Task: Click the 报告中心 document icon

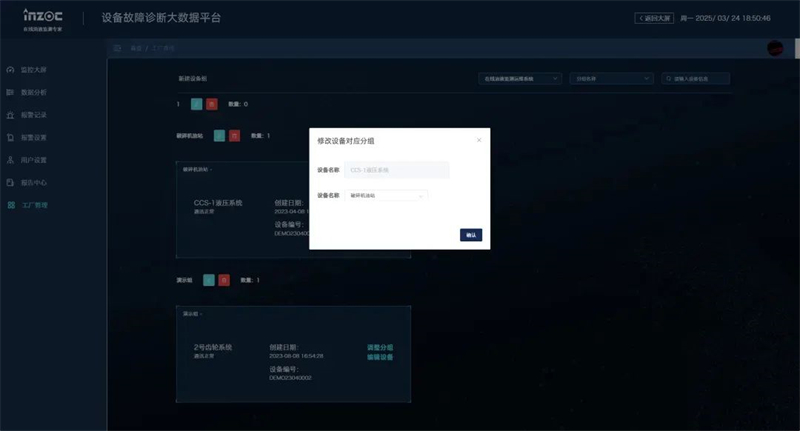Action: point(11,182)
